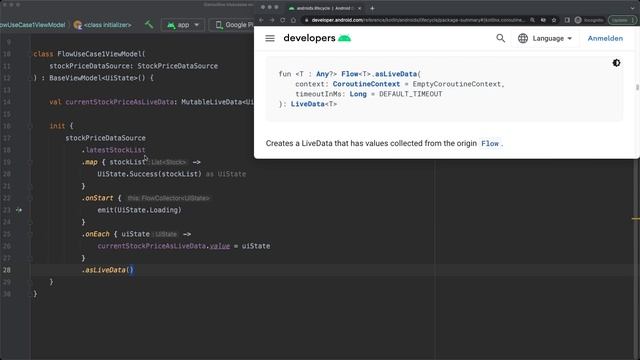Toggle dark theme on the code sample
This screenshot has height=360, width=640.
pos(616,63)
